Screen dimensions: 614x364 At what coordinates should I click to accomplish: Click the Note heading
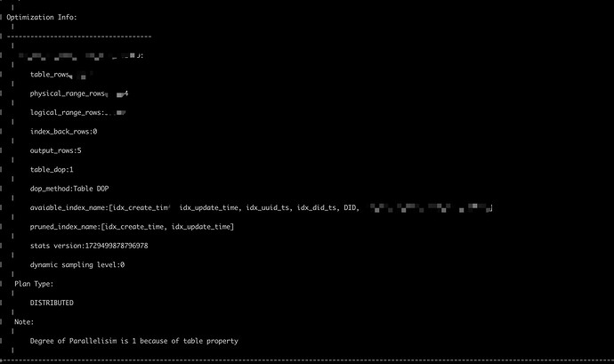[x=24, y=322]
